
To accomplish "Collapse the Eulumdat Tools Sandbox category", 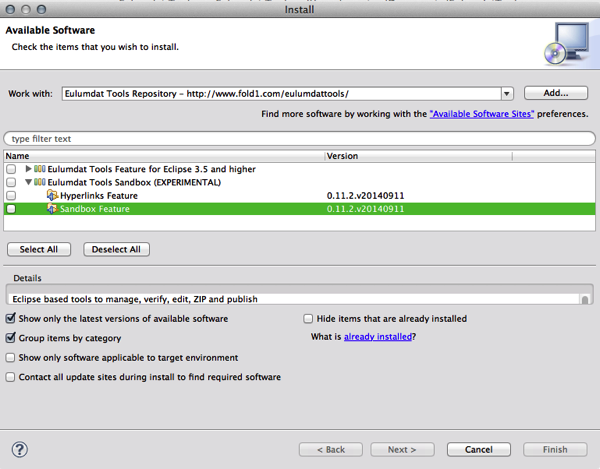I will coord(28,182).
